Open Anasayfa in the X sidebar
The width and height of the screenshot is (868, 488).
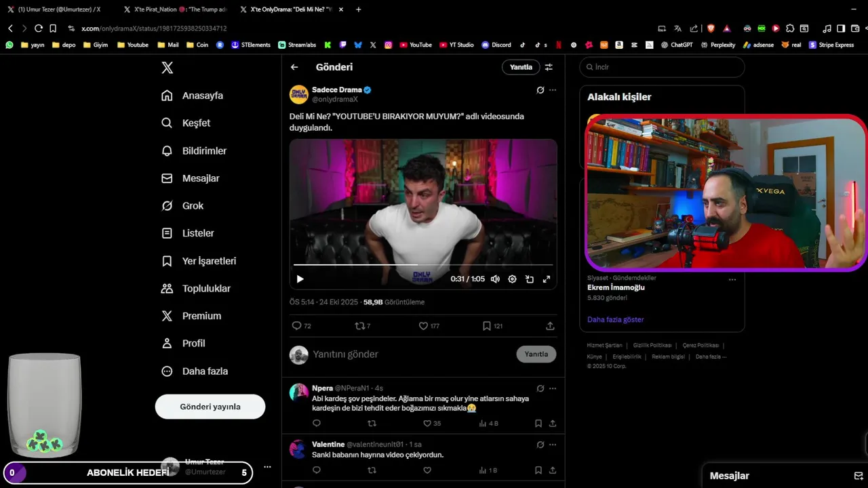pyautogui.click(x=192, y=96)
